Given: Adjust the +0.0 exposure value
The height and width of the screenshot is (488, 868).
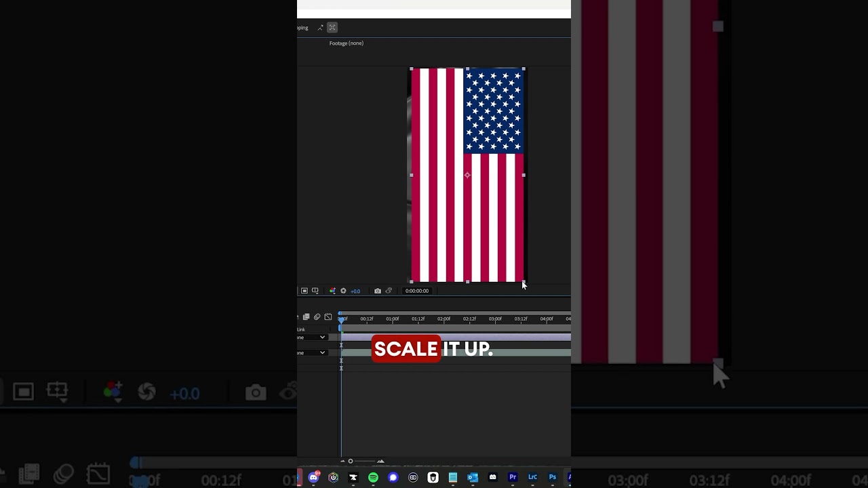Looking at the screenshot, I should [355, 291].
